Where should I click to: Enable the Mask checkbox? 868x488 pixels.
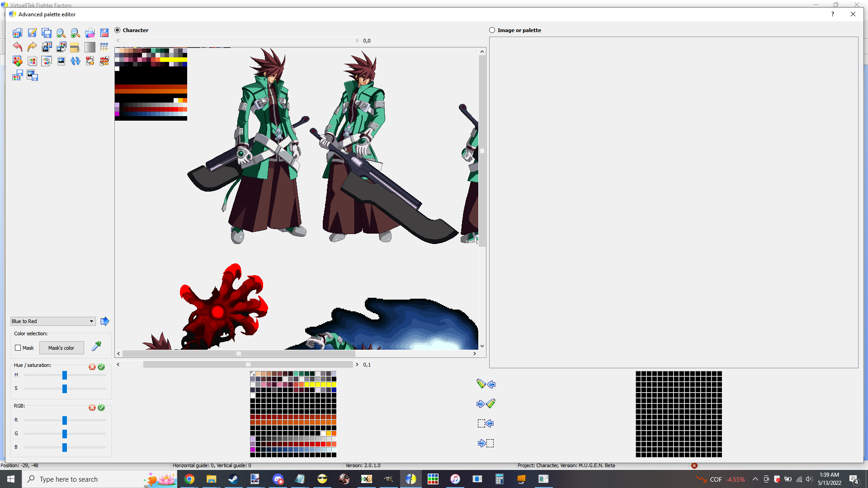18,348
